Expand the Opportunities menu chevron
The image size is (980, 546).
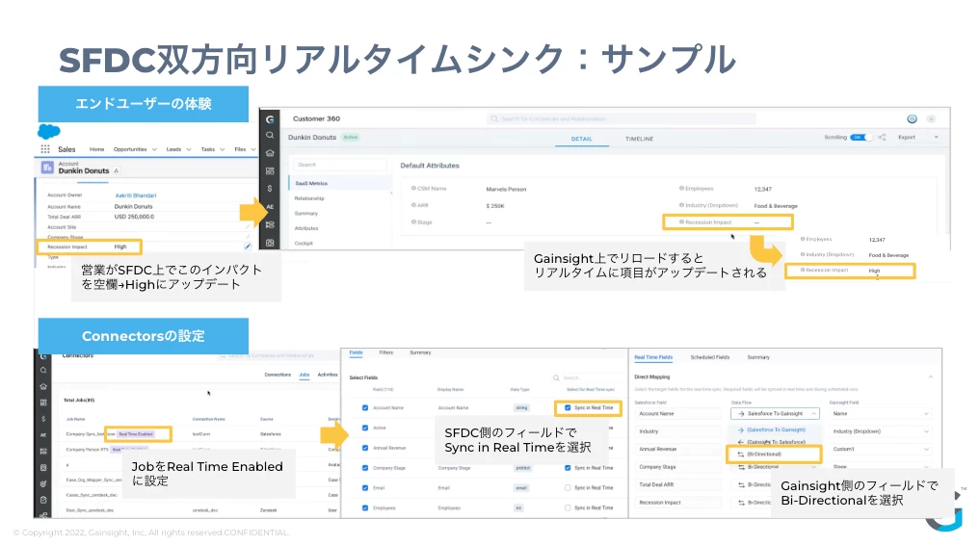(x=154, y=150)
